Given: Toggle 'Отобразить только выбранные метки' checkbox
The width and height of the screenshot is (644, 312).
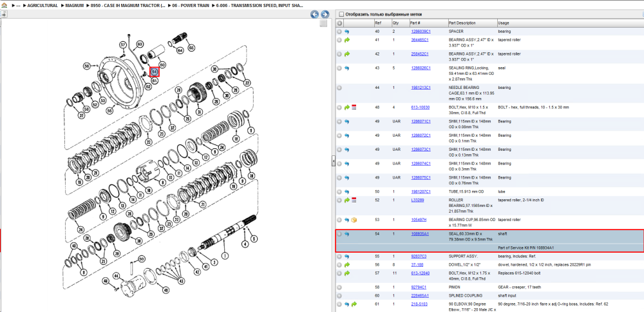Looking at the screenshot, I should pos(341,14).
